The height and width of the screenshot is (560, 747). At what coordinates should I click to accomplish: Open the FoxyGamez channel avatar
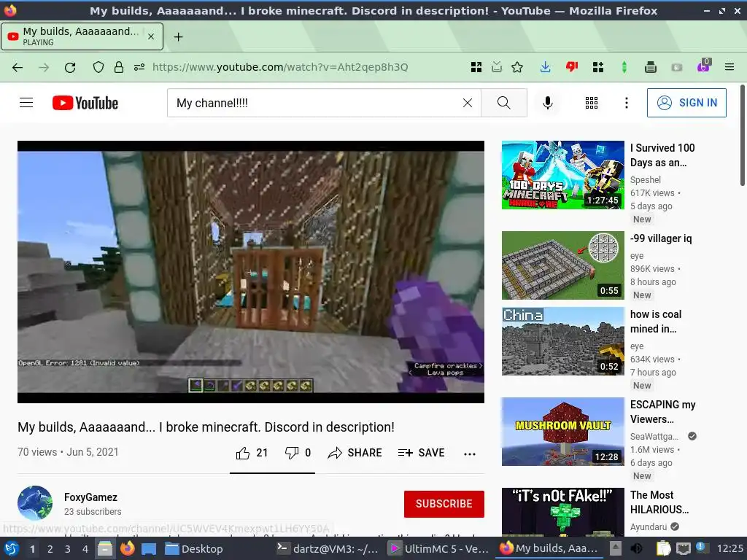click(x=35, y=503)
